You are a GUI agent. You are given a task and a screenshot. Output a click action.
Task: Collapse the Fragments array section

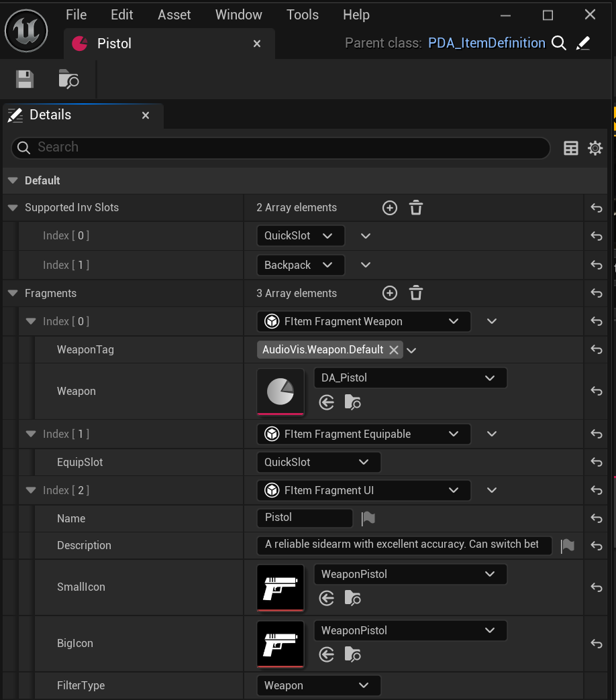tap(13, 293)
